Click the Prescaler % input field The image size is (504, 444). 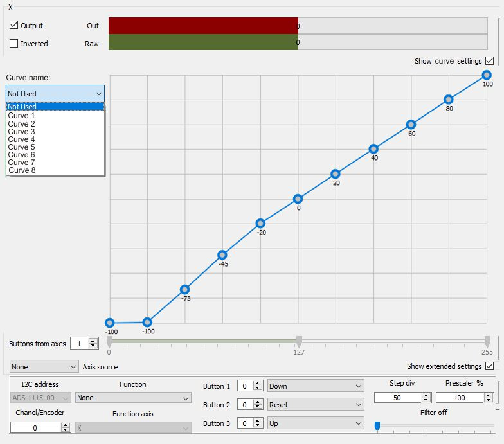tap(460, 398)
